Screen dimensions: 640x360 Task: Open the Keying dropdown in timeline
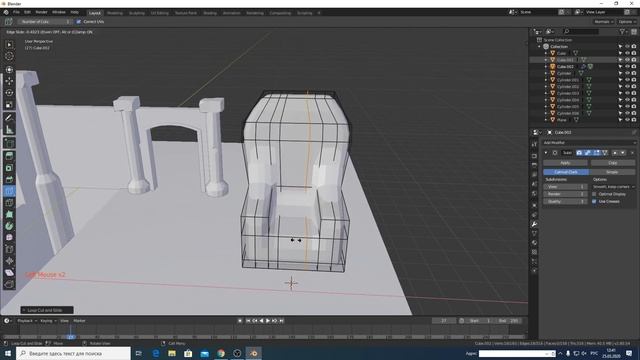[x=48, y=321]
